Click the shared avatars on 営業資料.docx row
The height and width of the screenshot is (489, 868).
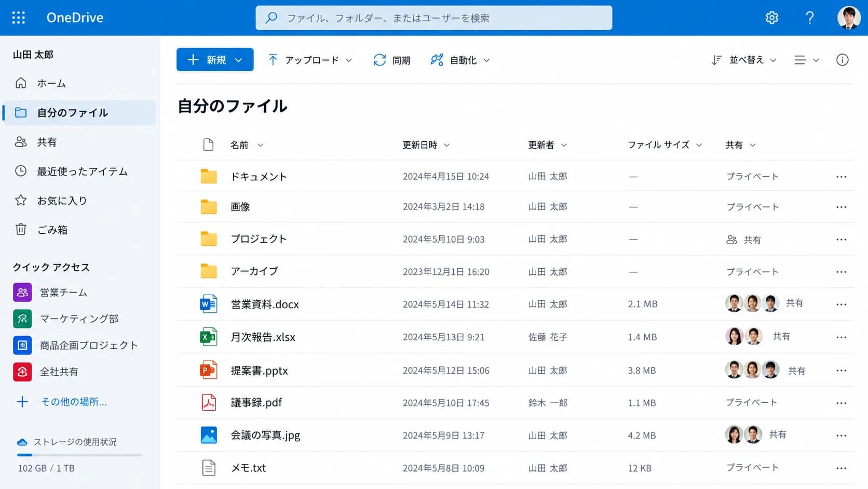(752, 303)
